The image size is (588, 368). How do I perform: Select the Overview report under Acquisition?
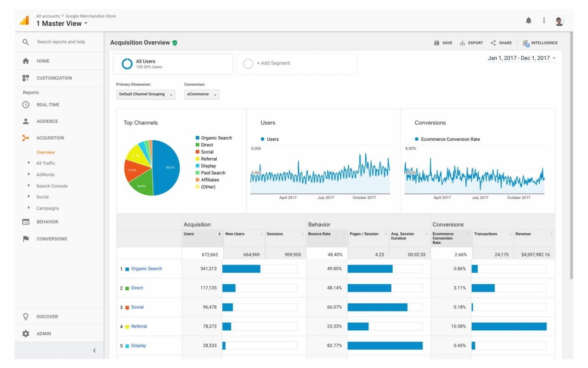45,152
